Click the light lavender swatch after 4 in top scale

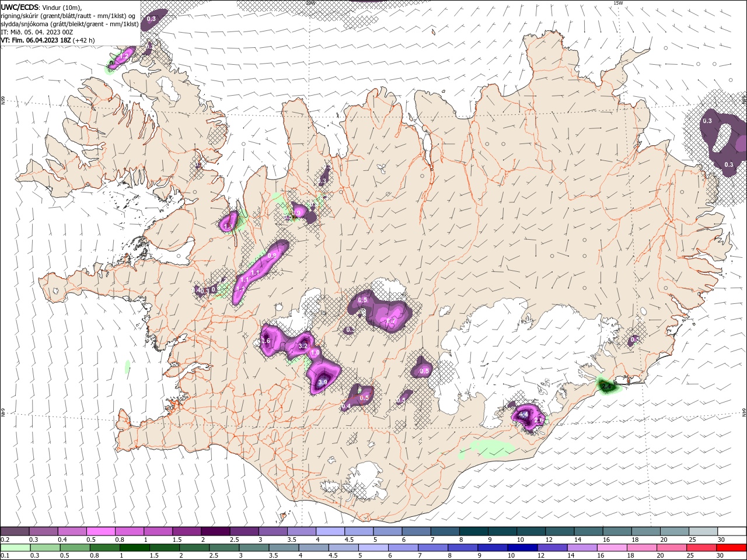330,531
